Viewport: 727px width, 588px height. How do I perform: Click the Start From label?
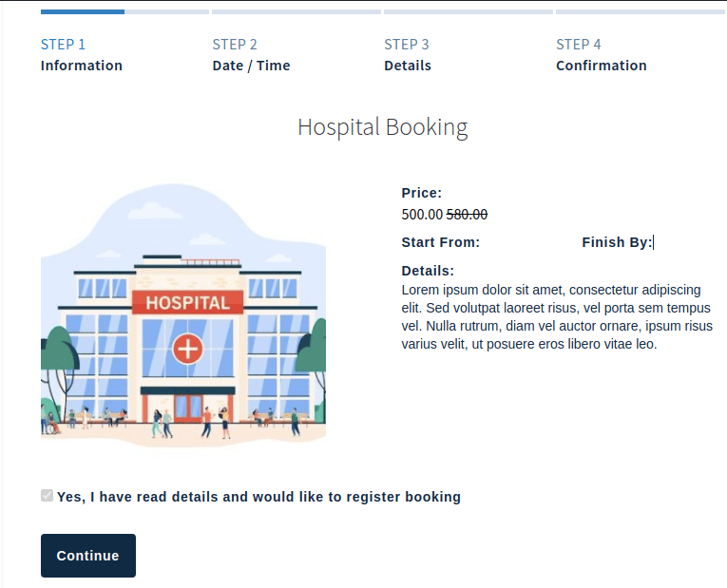tap(440, 242)
